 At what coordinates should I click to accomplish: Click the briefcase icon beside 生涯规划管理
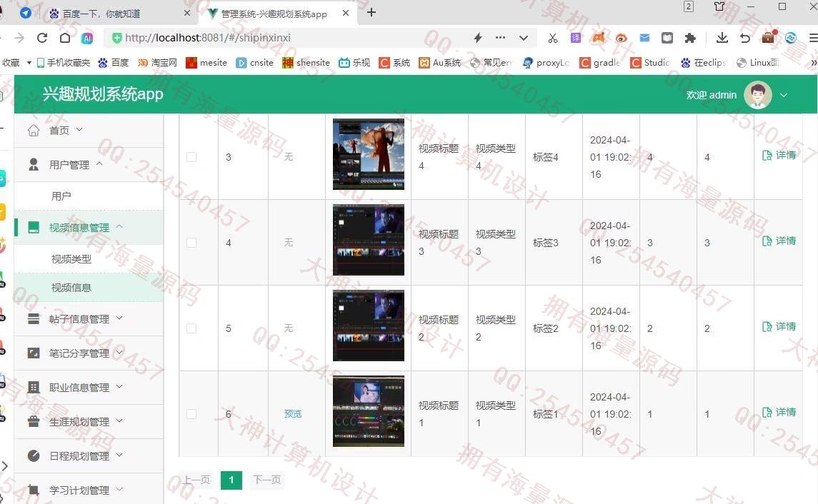pyautogui.click(x=34, y=421)
